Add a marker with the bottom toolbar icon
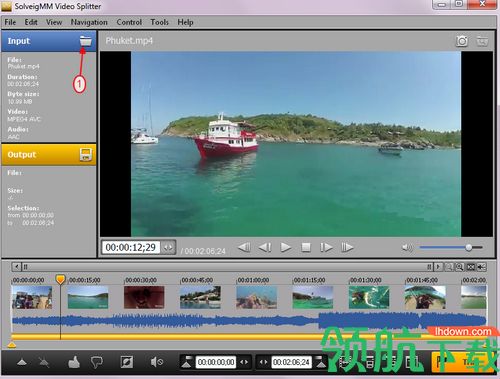The image size is (500, 379). (22, 362)
